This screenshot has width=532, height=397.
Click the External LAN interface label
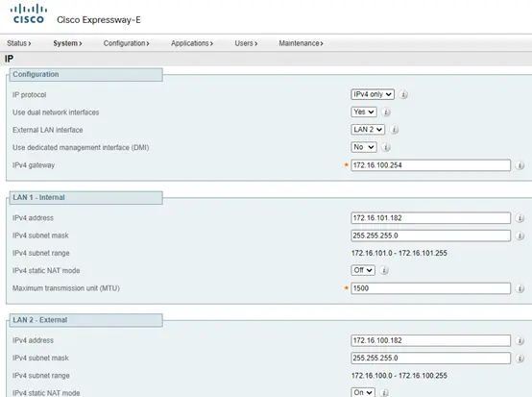coord(47,130)
